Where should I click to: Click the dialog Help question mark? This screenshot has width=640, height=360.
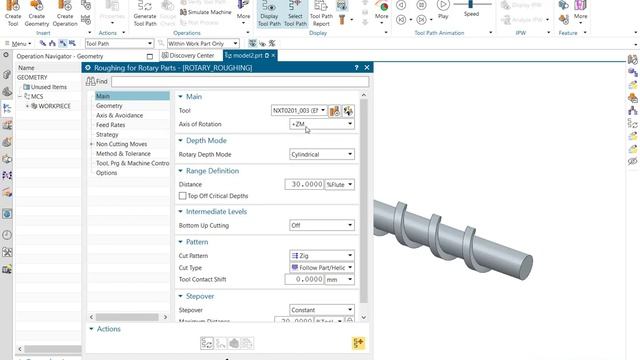tap(356, 68)
